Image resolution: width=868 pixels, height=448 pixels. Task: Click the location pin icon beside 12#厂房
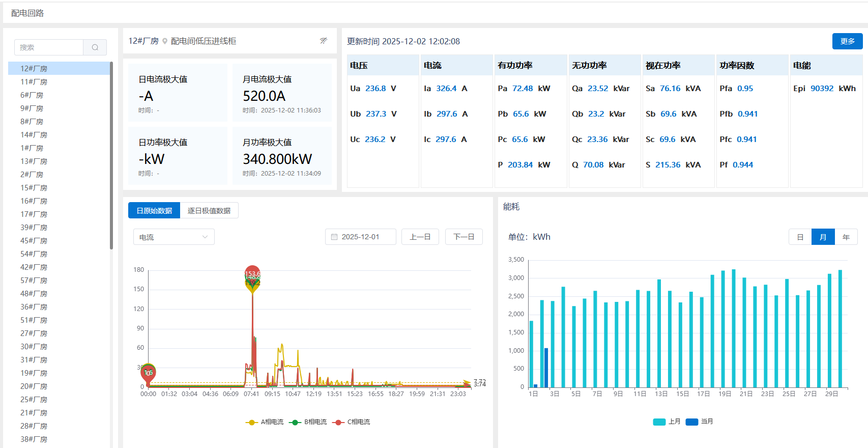pyautogui.click(x=165, y=41)
